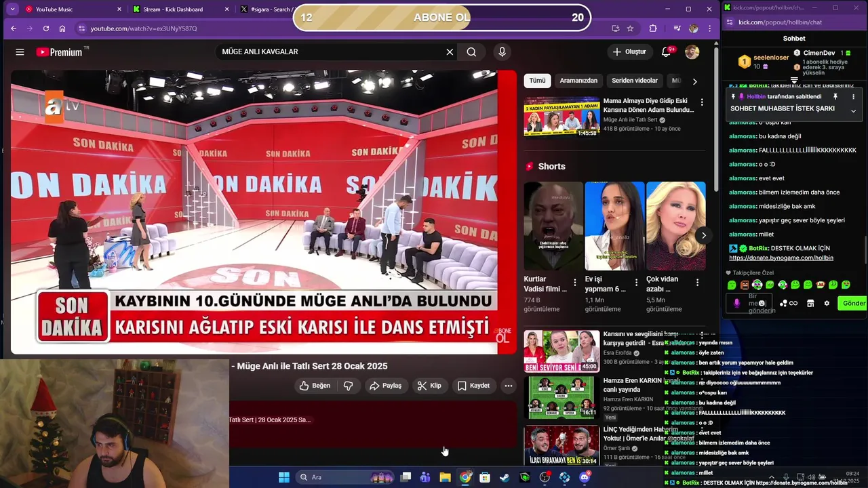The height and width of the screenshot is (488, 868).
Task: Dislike the video with thumbs down
Action: [x=349, y=386]
